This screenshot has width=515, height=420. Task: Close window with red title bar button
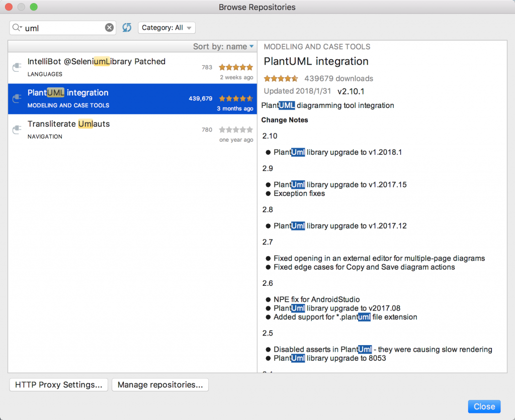coord(9,7)
